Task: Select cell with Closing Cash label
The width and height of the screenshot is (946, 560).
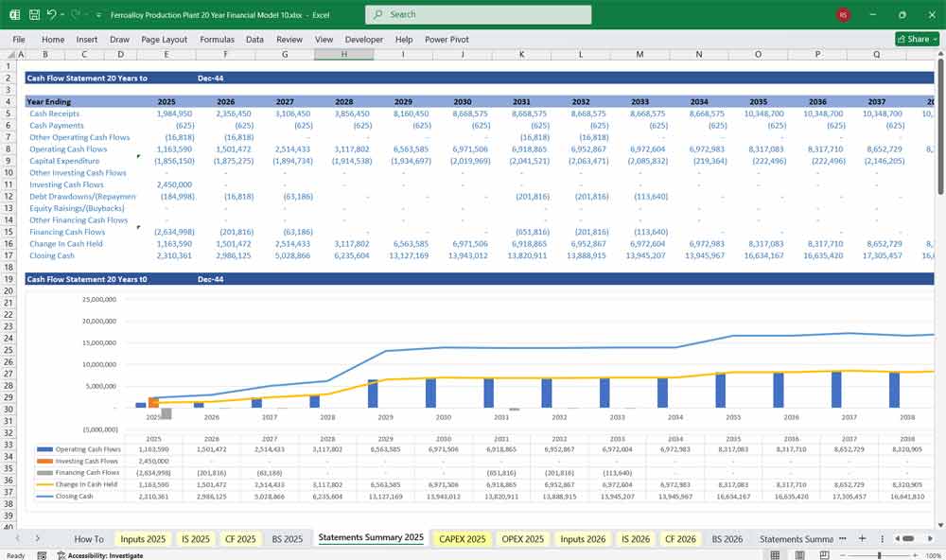Action: tap(51, 255)
